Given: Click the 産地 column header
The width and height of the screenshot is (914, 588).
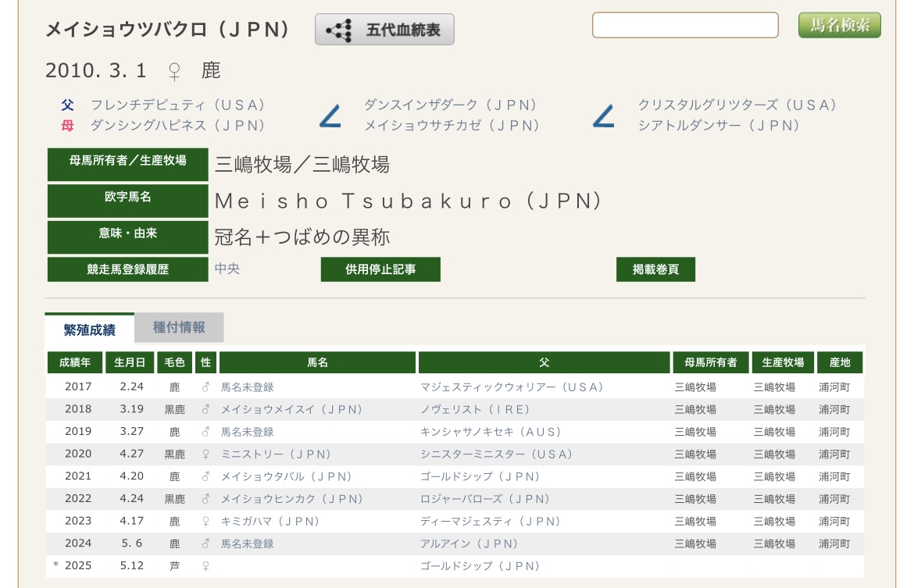Looking at the screenshot, I should point(840,362).
